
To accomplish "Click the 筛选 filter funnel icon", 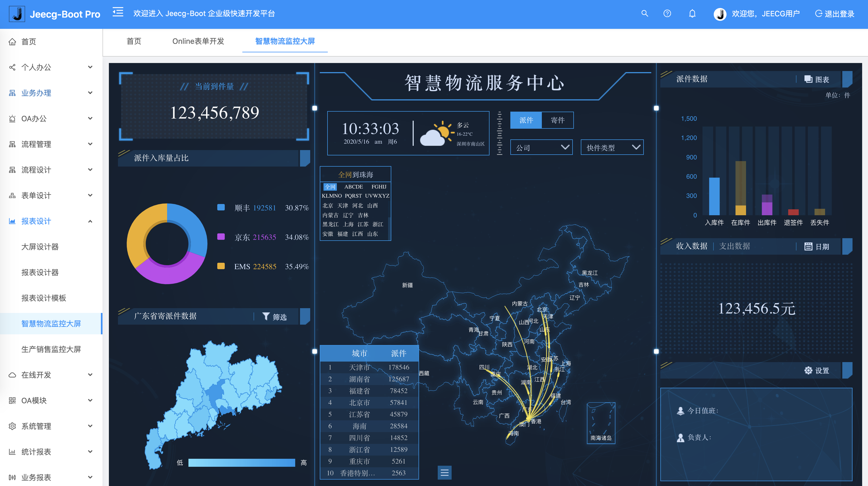I will (x=266, y=316).
